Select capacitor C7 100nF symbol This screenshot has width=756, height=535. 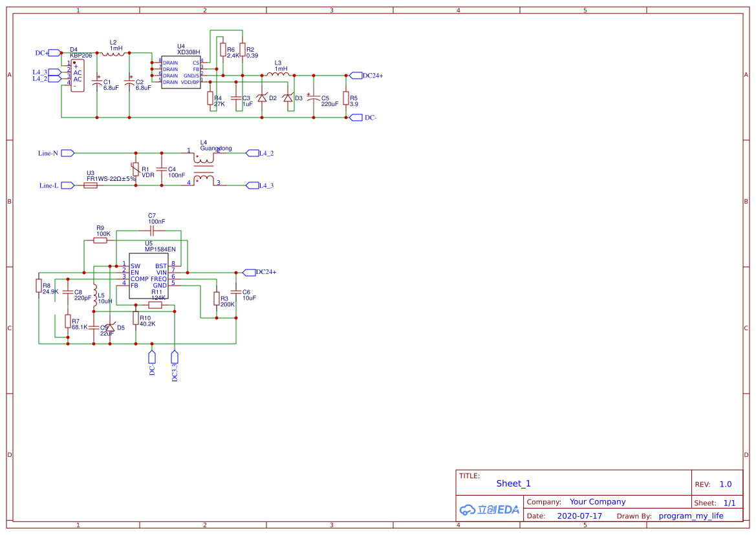[152, 231]
